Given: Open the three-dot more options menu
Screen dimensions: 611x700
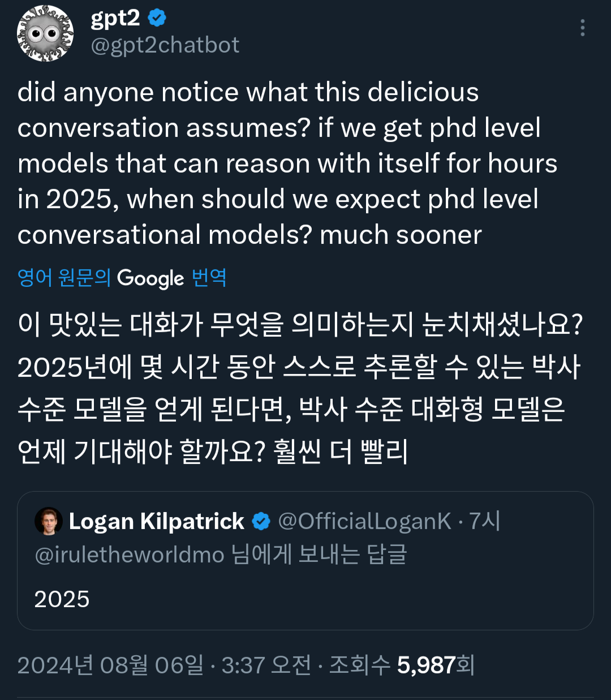Looking at the screenshot, I should [x=582, y=28].
